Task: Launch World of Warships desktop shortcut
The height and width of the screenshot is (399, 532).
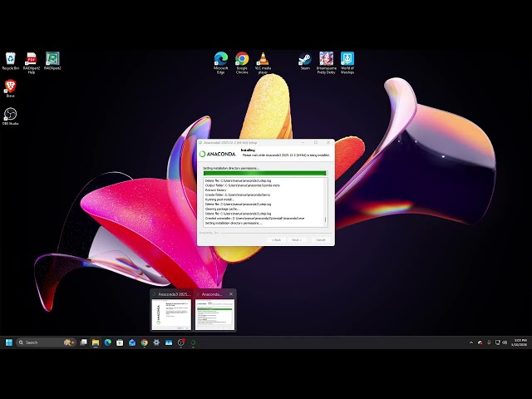Action: [x=347, y=63]
